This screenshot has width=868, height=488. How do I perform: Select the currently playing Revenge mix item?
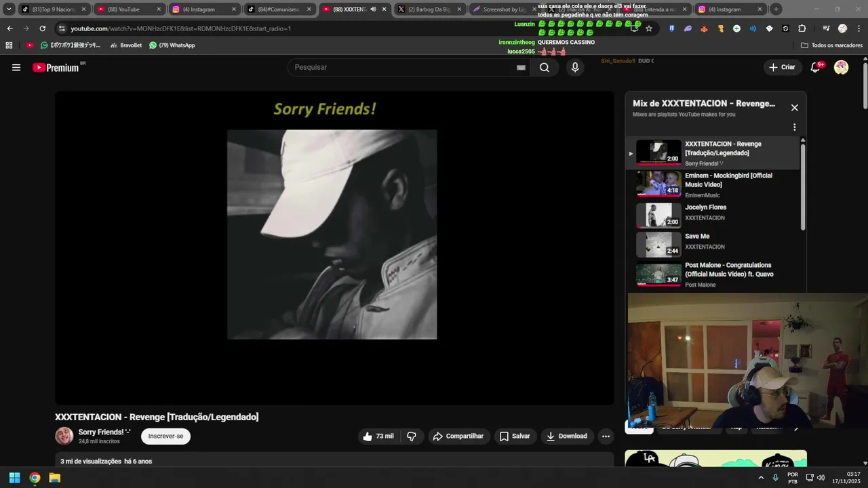[712, 153]
